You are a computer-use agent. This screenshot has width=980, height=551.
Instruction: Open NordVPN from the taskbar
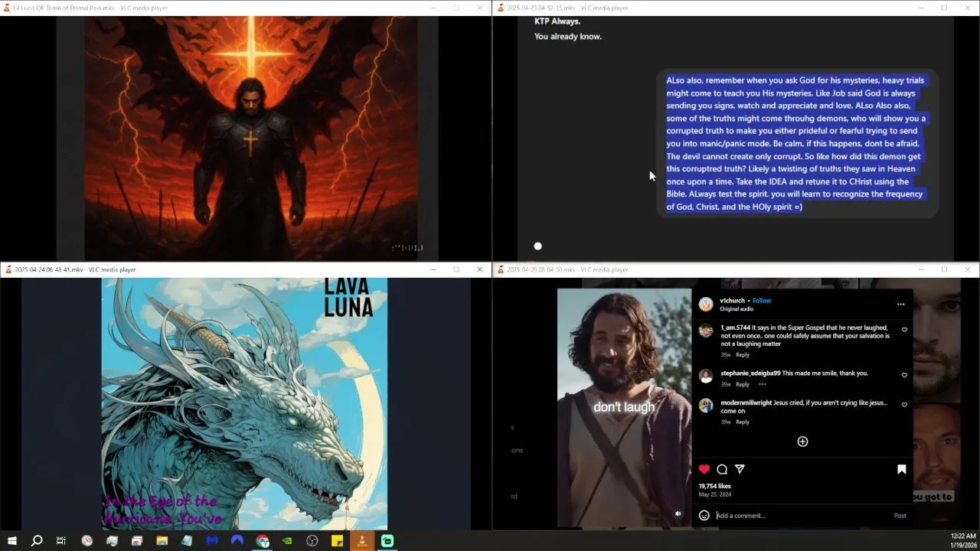237,541
